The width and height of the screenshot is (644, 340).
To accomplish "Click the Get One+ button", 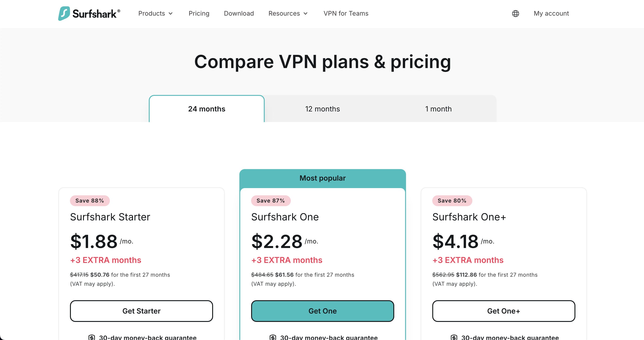I will [x=504, y=311].
